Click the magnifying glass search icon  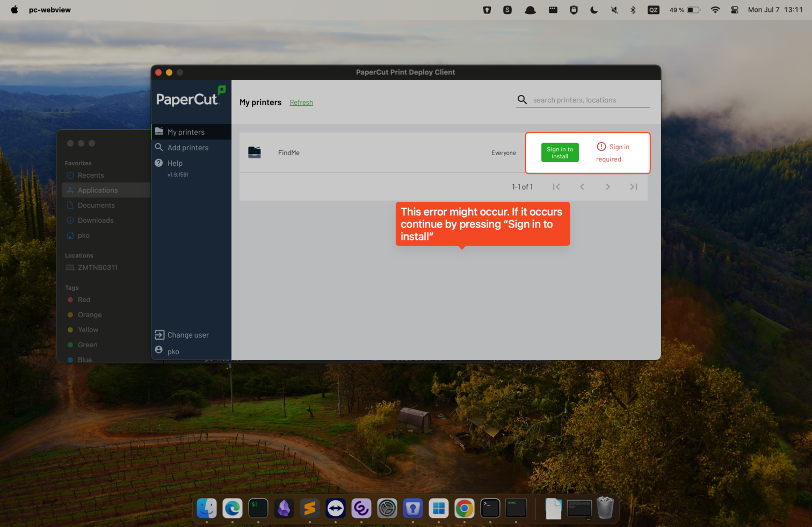click(522, 100)
